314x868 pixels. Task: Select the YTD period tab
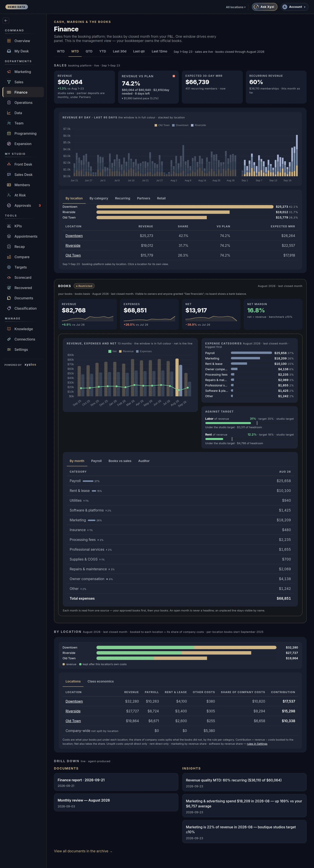tap(103, 52)
